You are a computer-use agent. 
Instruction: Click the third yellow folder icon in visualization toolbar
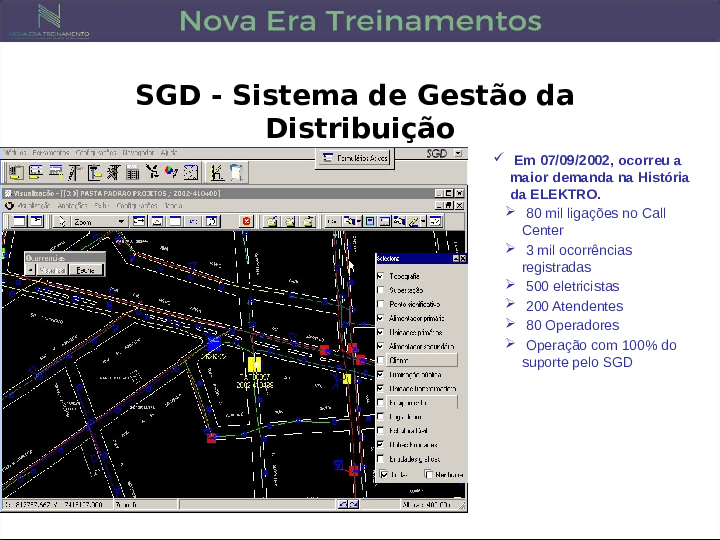309,221
